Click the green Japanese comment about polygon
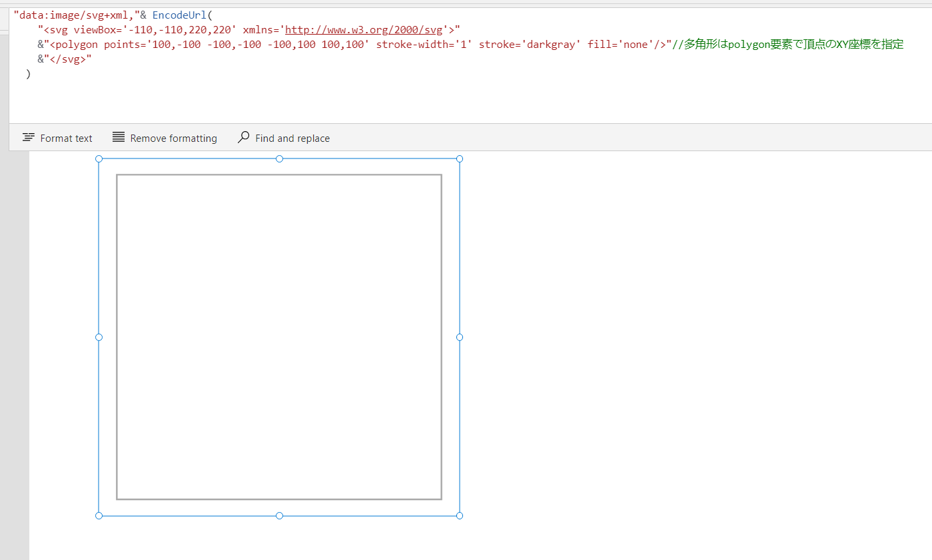 (x=788, y=44)
